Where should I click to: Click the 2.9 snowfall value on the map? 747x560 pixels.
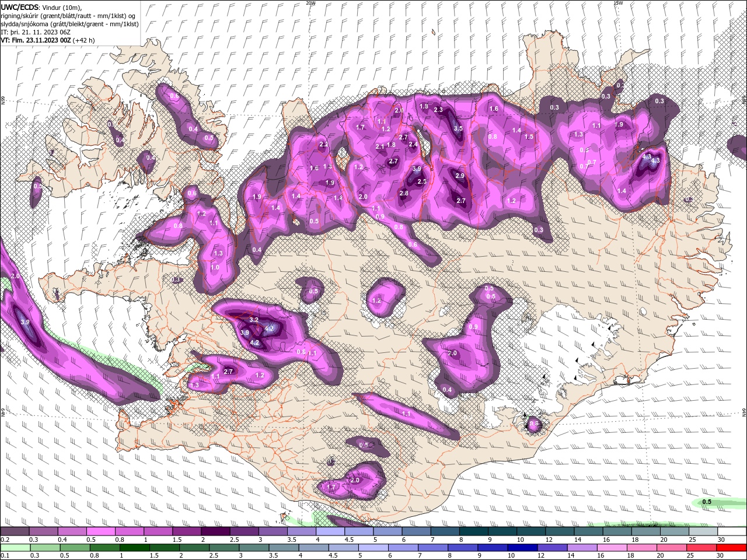pyautogui.click(x=460, y=176)
